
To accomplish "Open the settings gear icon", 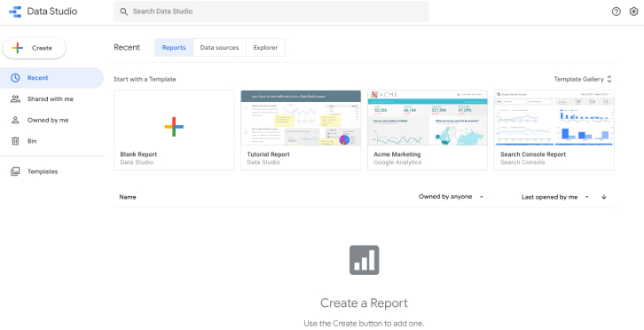I will click(x=633, y=12).
